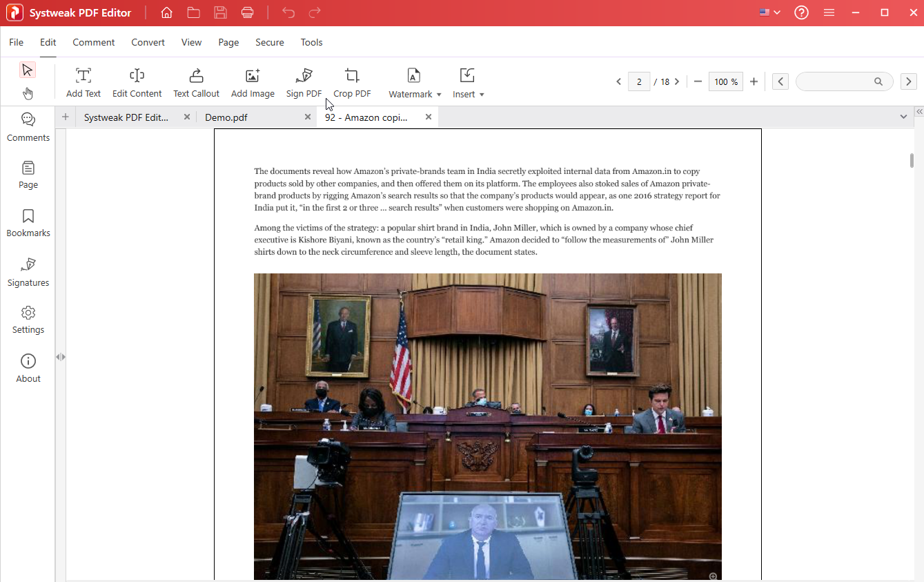Image resolution: width=924 pixels, height=582 pixels.
Task: Switch to the Demo.pdf tab
Action: 226,117
